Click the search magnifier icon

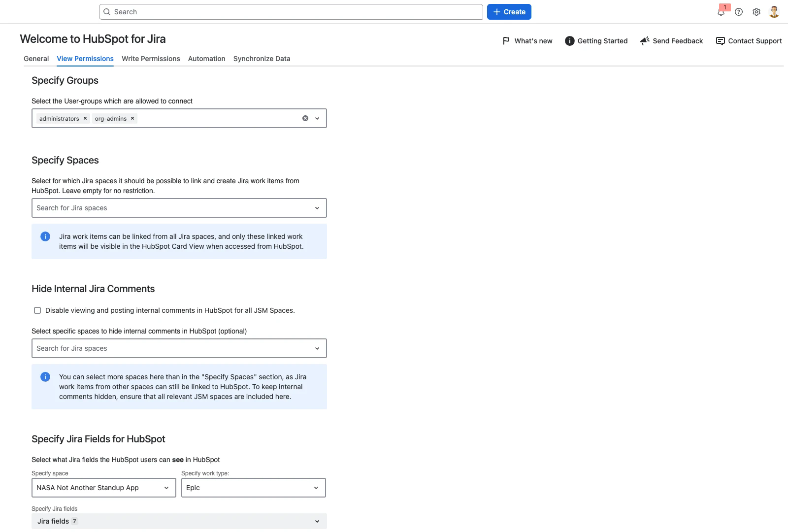tap(107, 12)
